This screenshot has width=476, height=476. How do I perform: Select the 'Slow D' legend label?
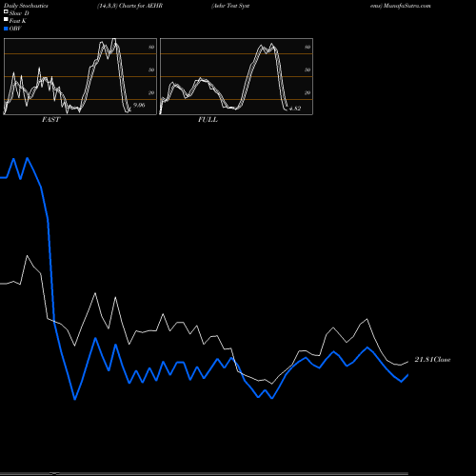(x=19, y=13)
